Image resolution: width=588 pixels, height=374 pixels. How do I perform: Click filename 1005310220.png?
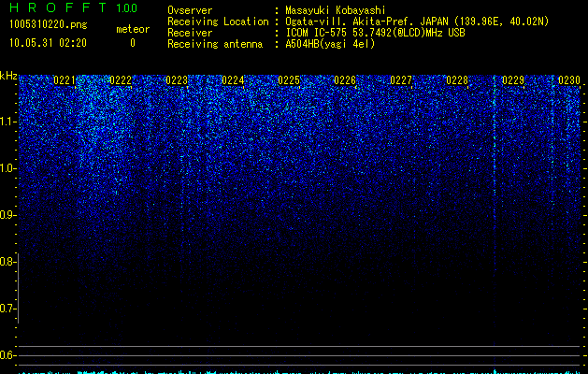point(48,24)
